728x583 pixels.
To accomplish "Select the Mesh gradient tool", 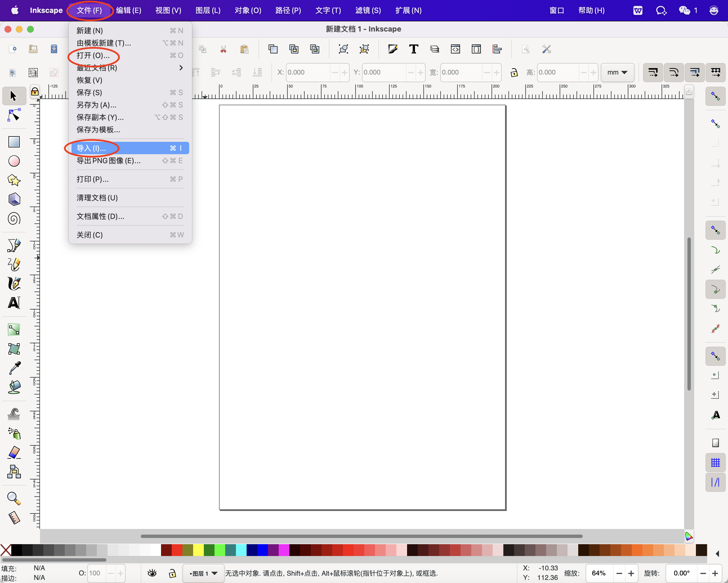I will (14, 349).
